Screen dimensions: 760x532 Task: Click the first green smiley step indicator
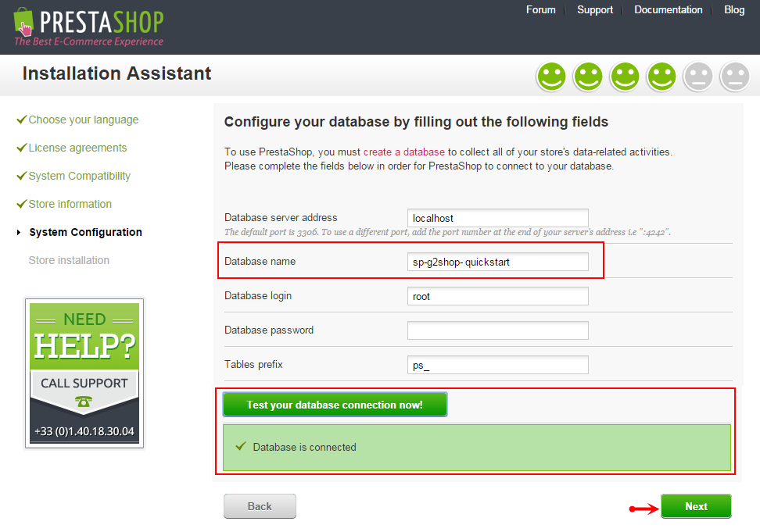click(x=551, y=77)
